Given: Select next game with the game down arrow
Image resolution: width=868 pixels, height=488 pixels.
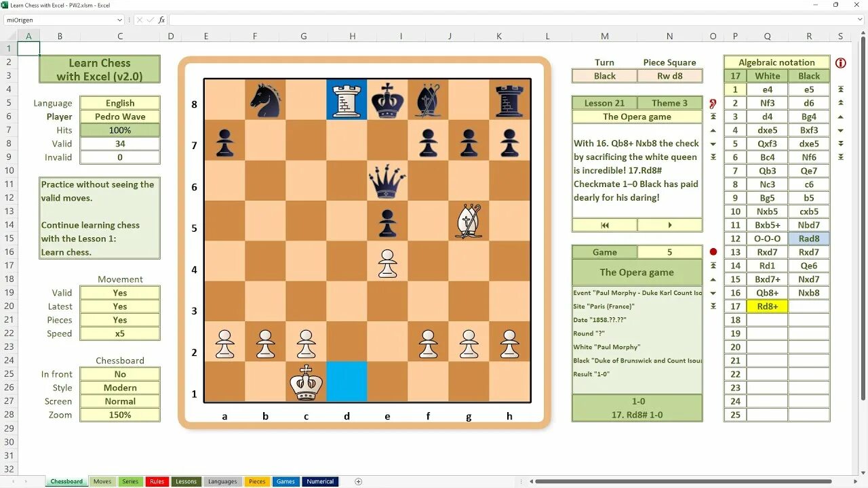Looking at the screenshot, I should click(x=713, y=293).
